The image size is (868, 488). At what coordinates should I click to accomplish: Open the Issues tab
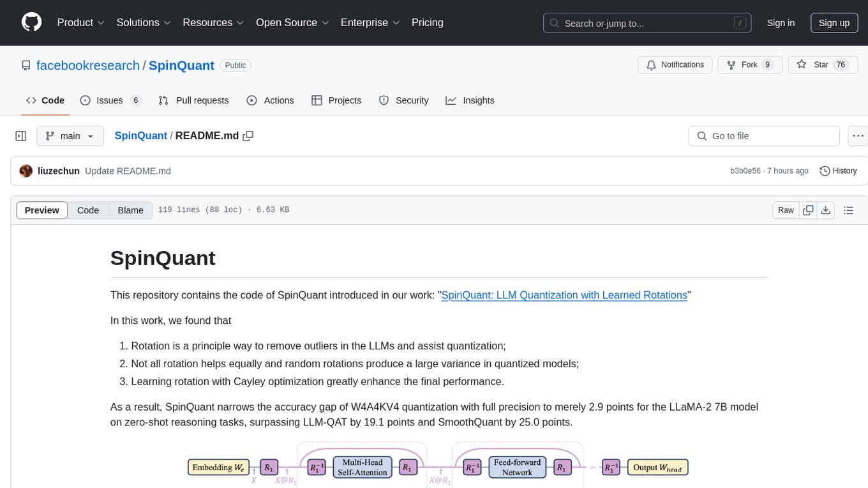coord(110,100)
